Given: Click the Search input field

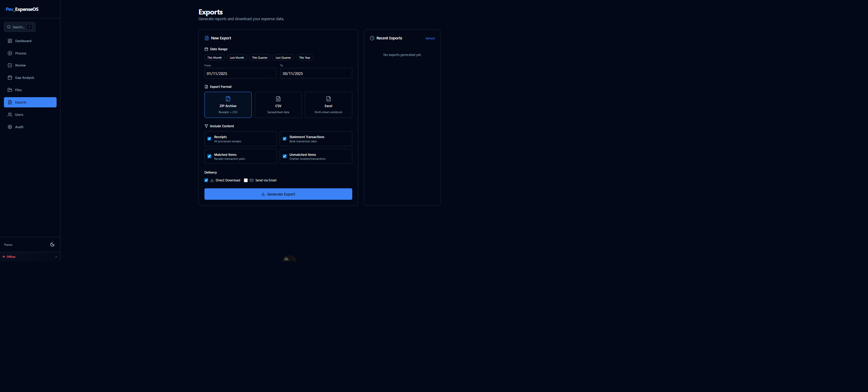Looking at the screenshot, I should coord(20,27).
